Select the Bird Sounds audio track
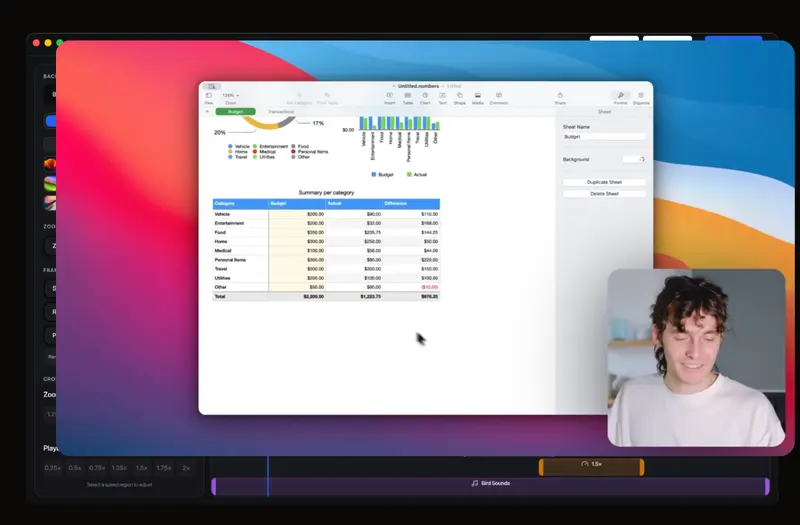800x525 pixels. [x=490, y=484]
